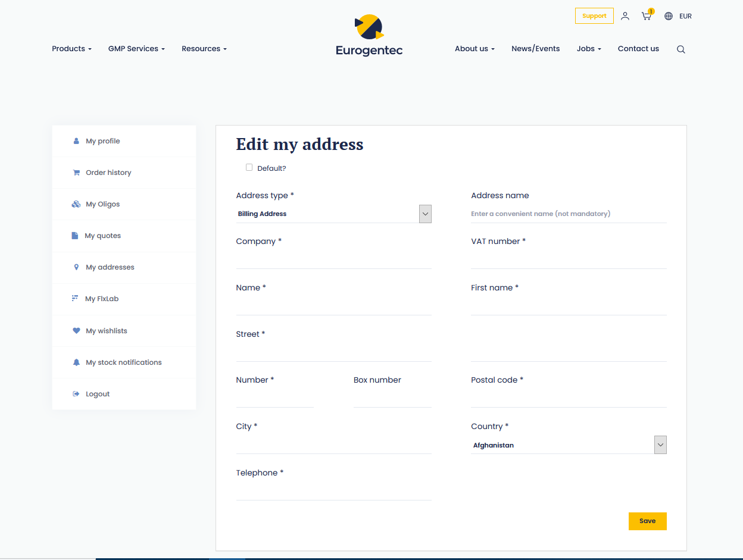Open the shopping cart icon
The image size is (743, 560).
(x=646, y=16)
